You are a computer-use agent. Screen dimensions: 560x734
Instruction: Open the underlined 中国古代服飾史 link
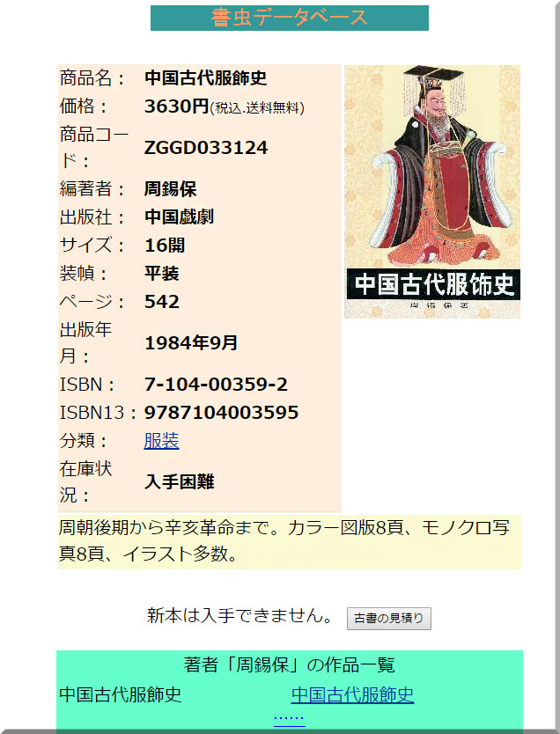click(x=352, y=694)
